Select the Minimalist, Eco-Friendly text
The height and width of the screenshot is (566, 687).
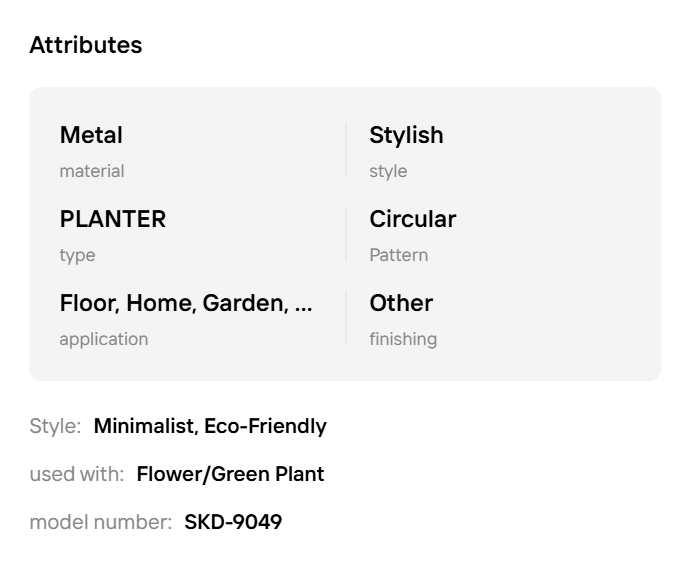(210, 426)
